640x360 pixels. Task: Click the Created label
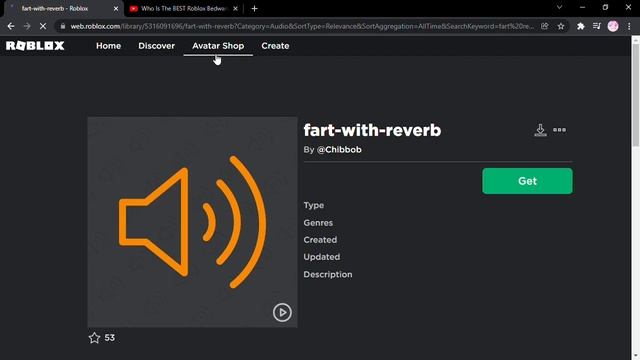point(320,240)
